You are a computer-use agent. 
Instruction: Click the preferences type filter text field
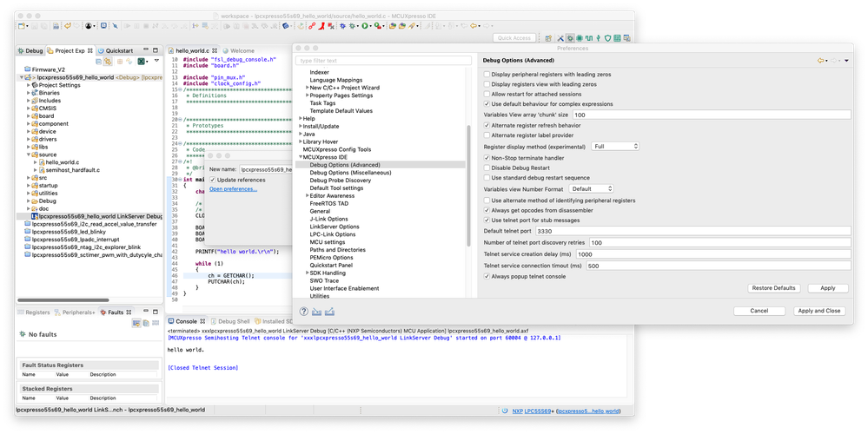point(384,60)
